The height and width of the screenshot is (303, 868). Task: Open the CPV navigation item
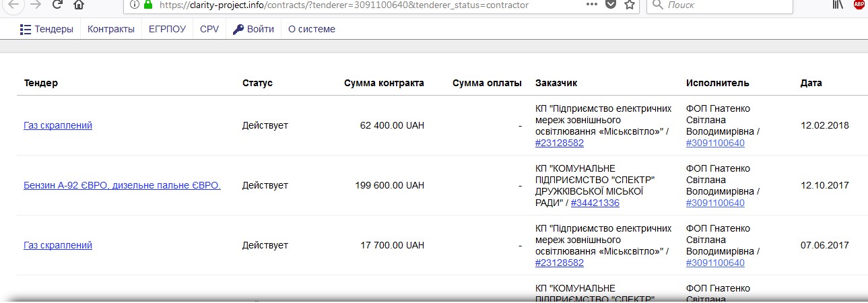[209, 29]
